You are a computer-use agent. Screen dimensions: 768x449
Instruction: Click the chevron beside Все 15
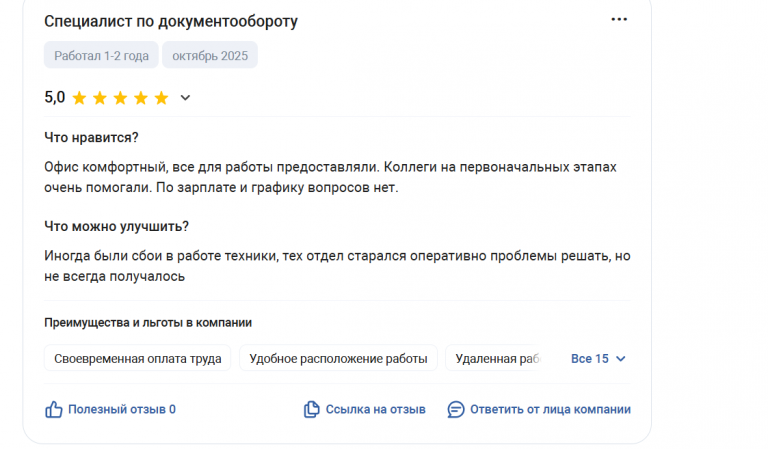[621, 359]
